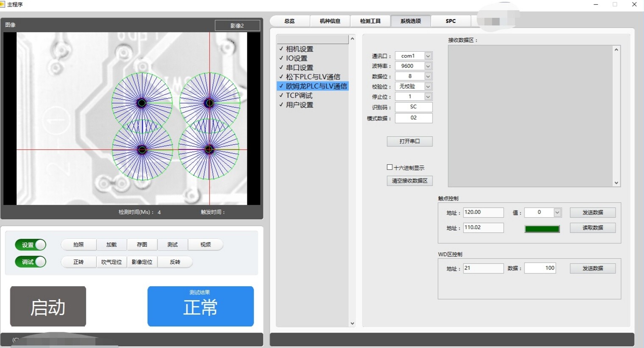Image resolution: width=644 pixels, height=348 pixels.
Task: Enable 十六进制显示 hexadecimal display
Action: point(390,167)
